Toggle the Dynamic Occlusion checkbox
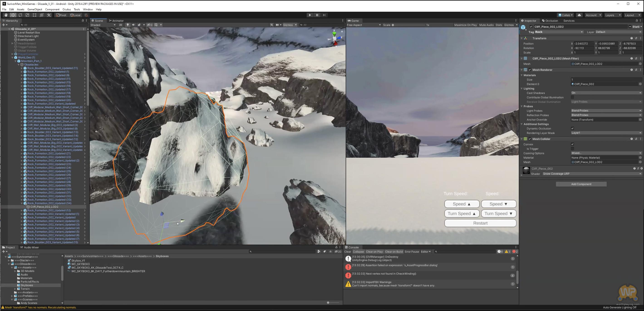Viewport: 644px width, 311px height. pyautogui.click(x=572, y=128)
